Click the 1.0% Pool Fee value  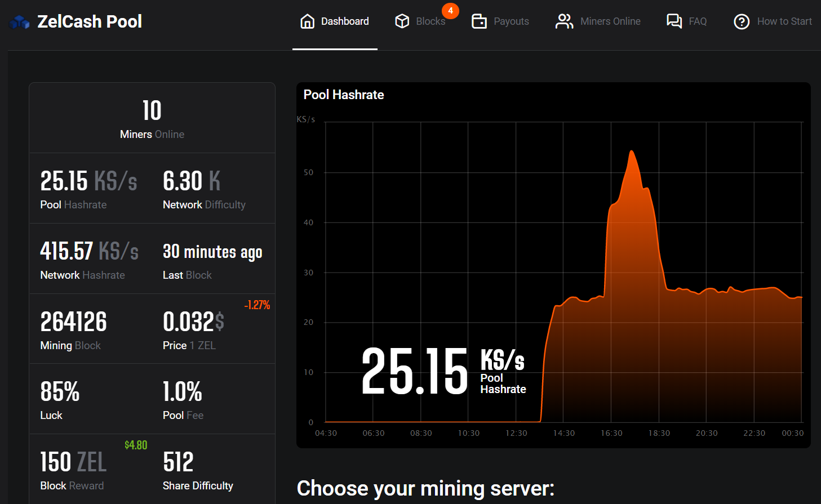click(x=182, y=392)
